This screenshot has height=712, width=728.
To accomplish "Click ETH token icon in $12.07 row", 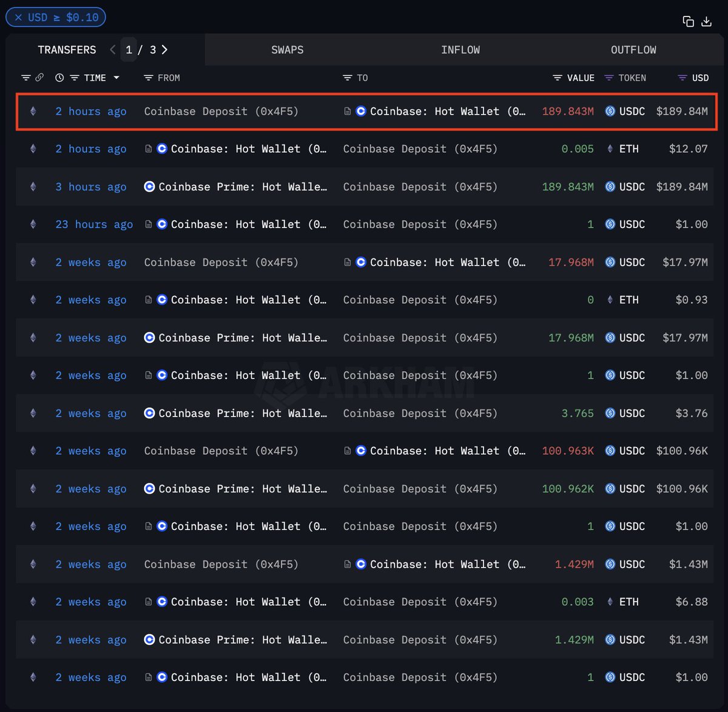I will 610,149.
